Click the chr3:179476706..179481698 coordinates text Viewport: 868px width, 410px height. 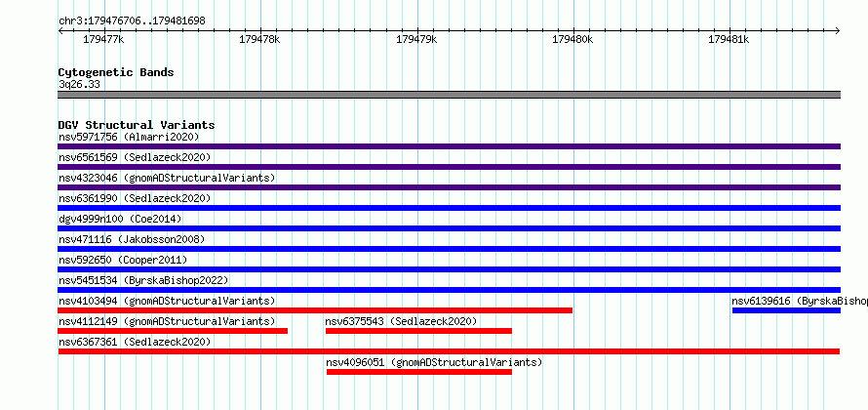[x=132, y=20]
